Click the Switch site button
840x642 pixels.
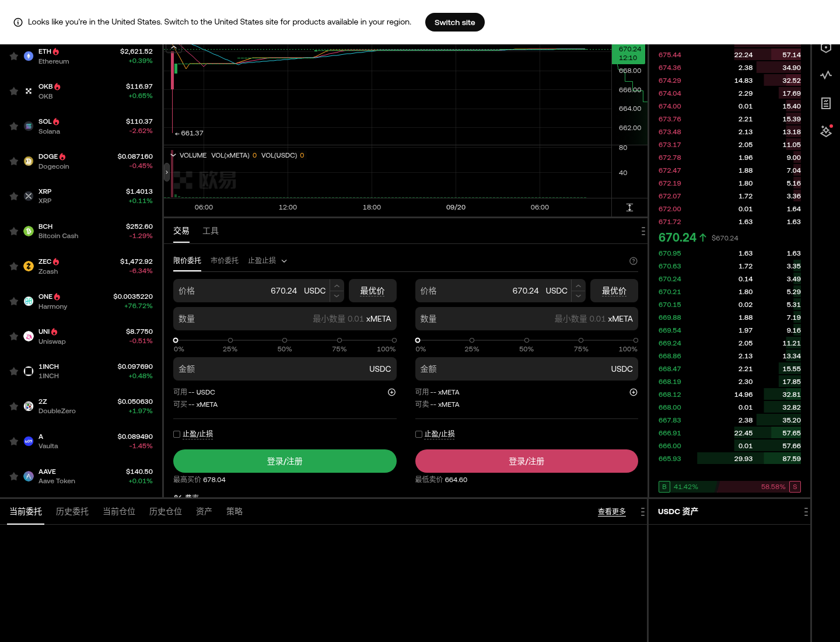pyautogui.click(x=455, y=22)
